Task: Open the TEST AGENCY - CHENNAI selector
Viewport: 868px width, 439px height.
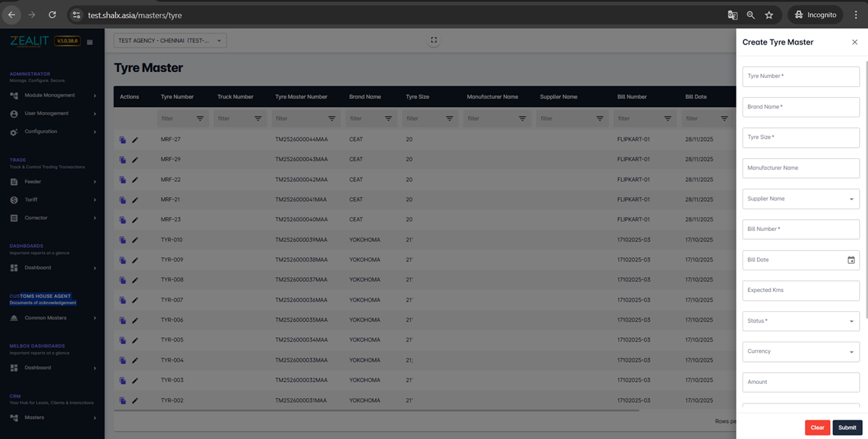Action: click(170, 40)
